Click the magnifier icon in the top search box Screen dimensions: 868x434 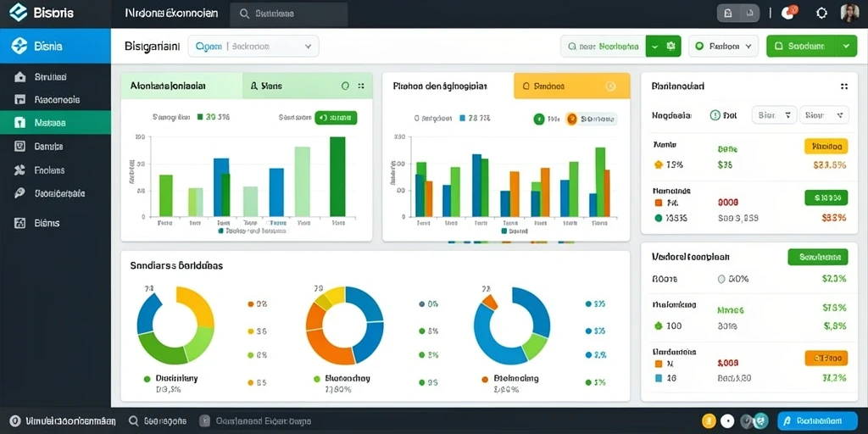pyautogui.click(x=244, y=14)
